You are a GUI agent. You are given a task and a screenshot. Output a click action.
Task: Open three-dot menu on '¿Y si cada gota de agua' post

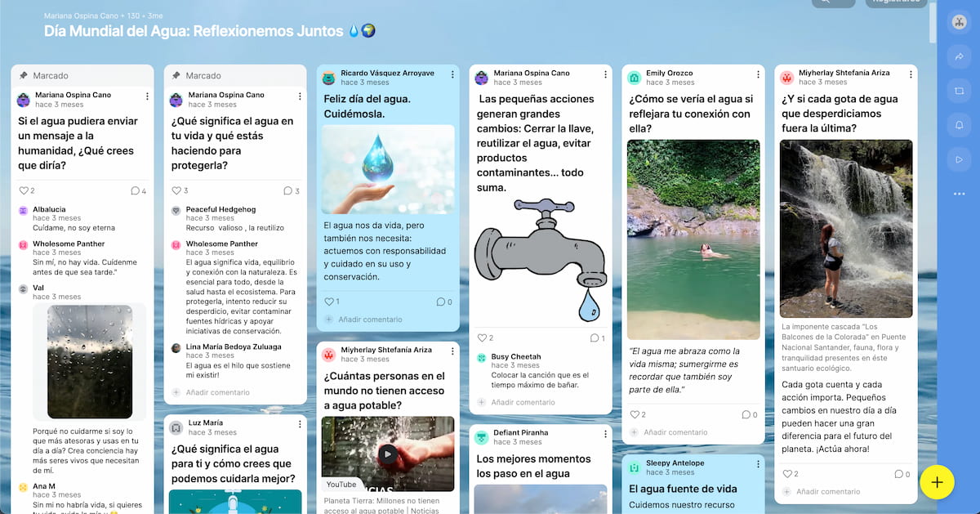click(x=911, y=74)
